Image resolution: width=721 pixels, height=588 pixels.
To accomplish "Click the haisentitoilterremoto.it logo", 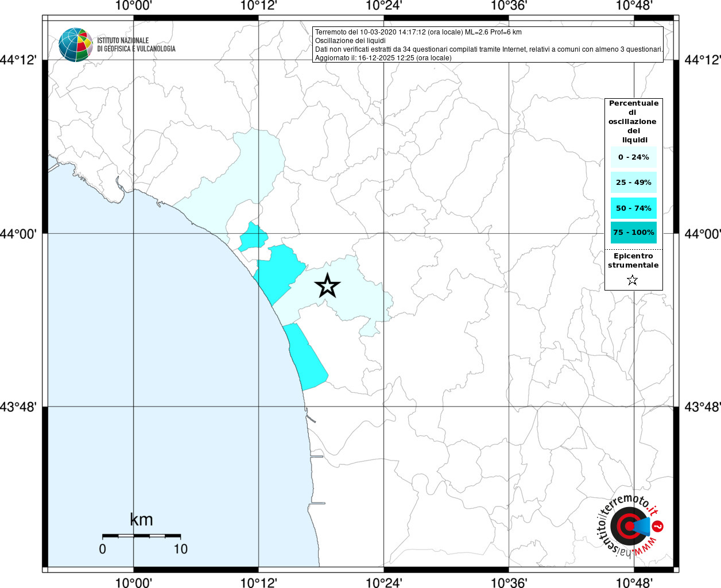I will (630, 526).
